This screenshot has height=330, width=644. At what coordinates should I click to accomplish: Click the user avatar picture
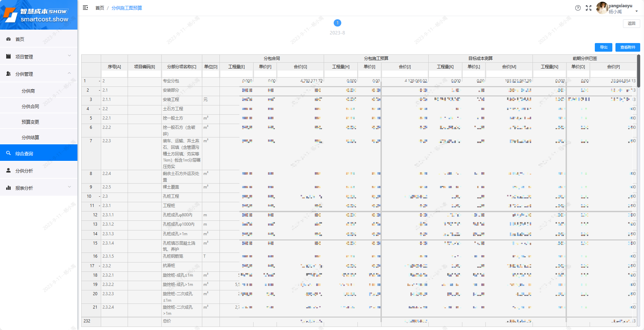tap(602, 8)
